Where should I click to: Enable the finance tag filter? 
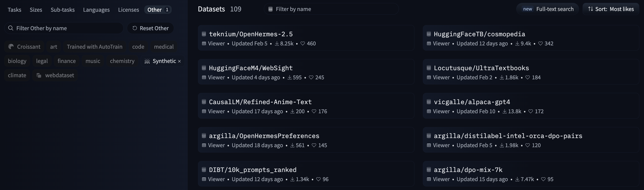(x=67, y=61)
